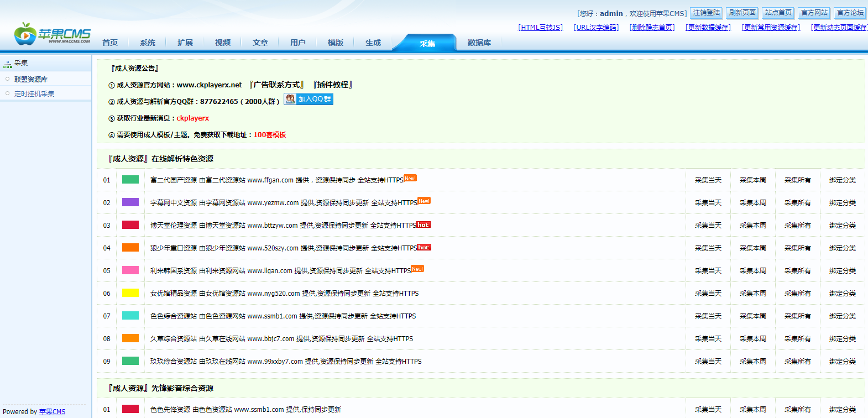This screenshot has width=868, height=418.
Task: Click 采集当天 for row 01 富二代国产资源
Action: (x=708, y=180)
